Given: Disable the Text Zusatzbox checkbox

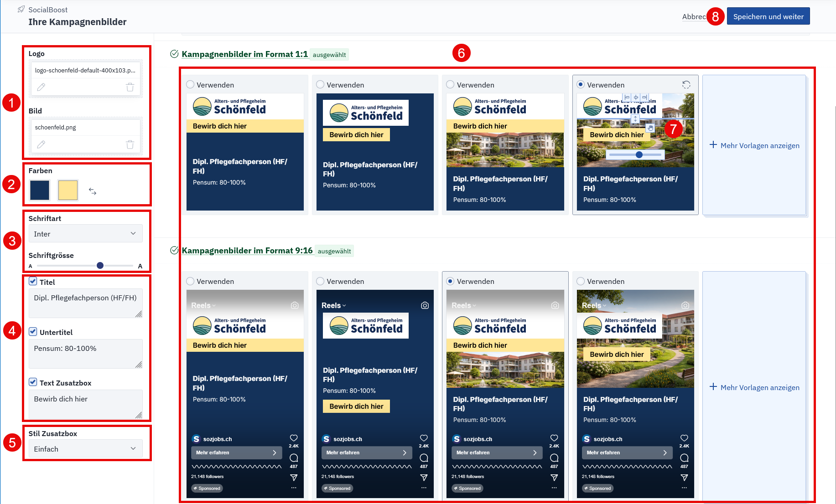Looking at the screenshot, I should (x=33, y=382).
